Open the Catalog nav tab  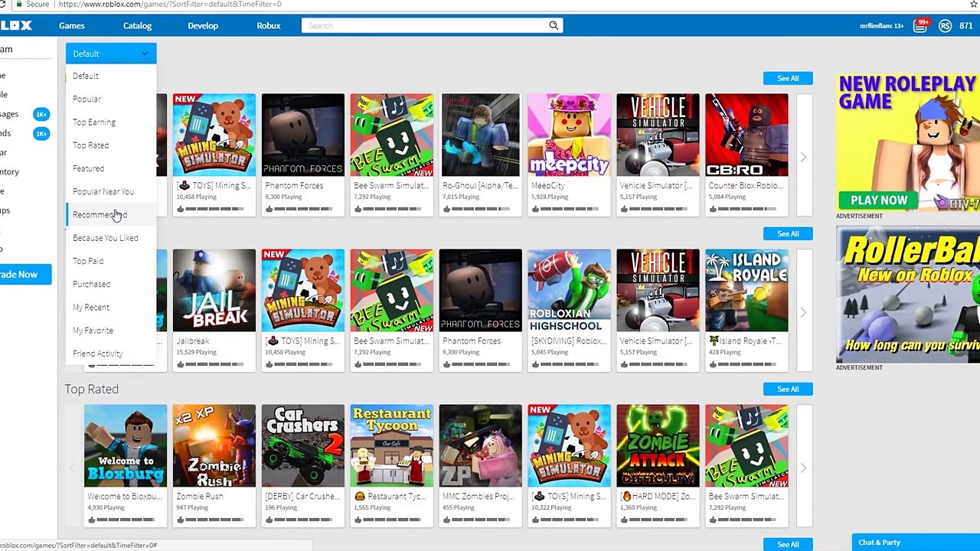click(x=138, y=26)
